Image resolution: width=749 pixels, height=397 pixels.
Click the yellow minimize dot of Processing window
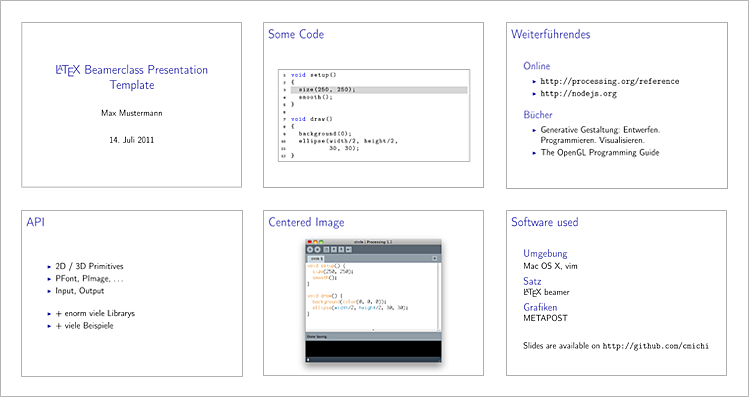(315, 242)
